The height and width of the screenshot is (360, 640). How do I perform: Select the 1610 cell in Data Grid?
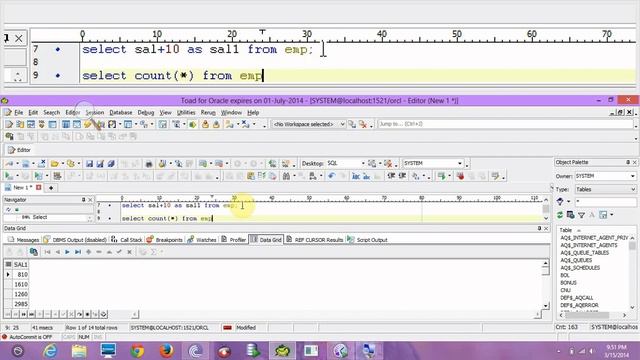(x=20, y=284)
